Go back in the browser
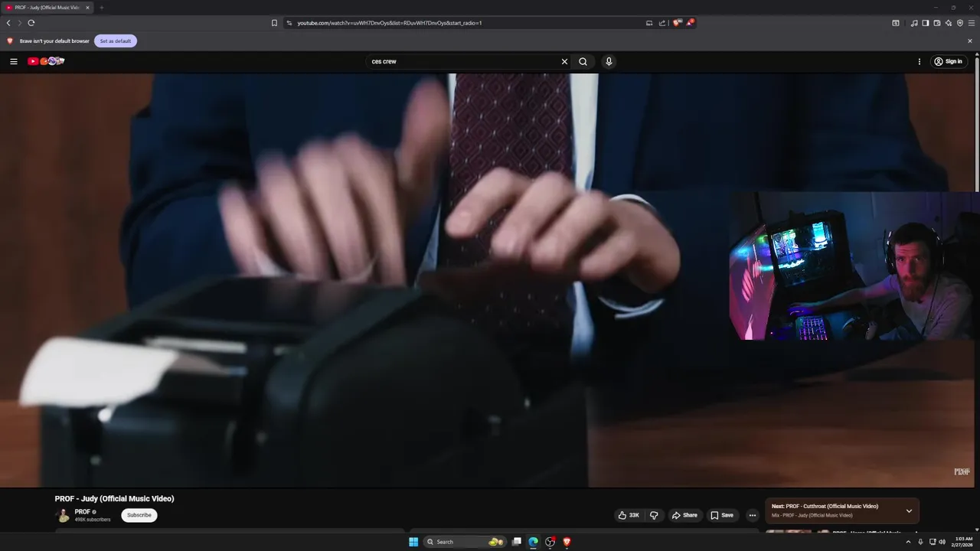This screenshot has height=551, width=980. click(8, 23)
